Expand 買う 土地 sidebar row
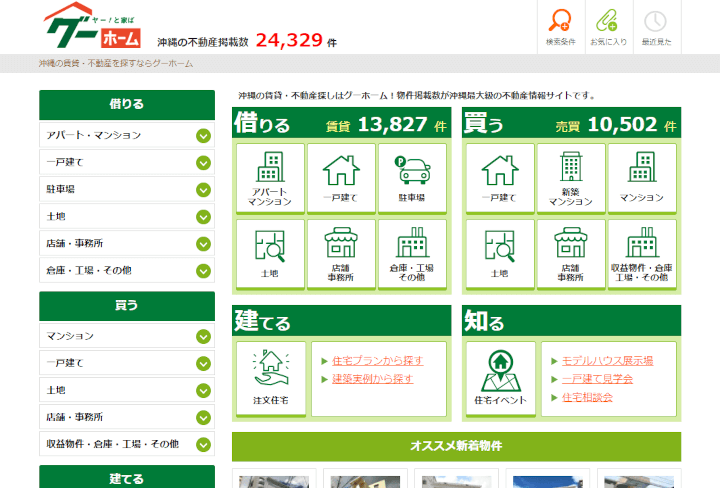 tap(127, 390)
